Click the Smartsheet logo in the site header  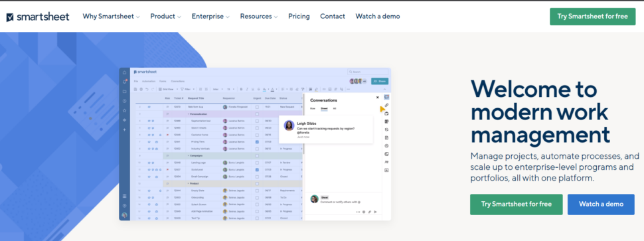pos(38,17)
